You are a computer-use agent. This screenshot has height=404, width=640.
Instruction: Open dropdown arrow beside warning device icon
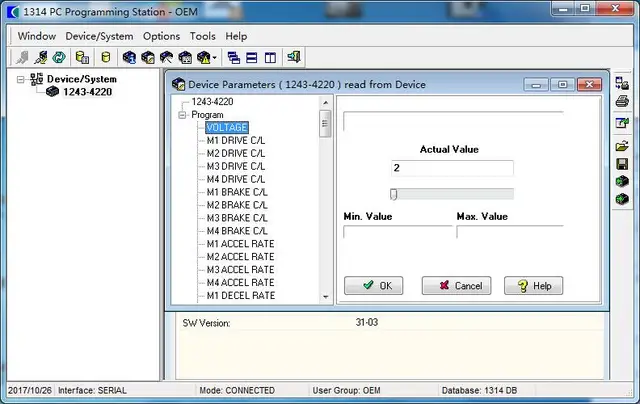(214, 58)
